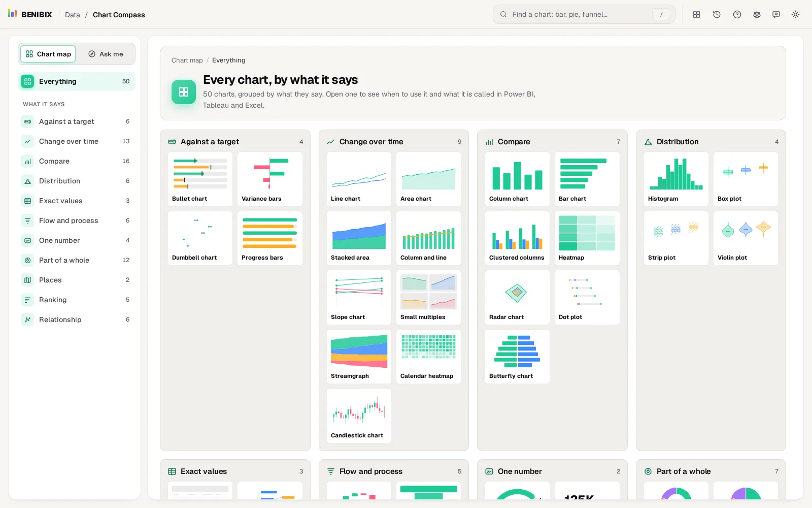
Task: Open the Dumbbell chart card
Action: coord(200,238)
